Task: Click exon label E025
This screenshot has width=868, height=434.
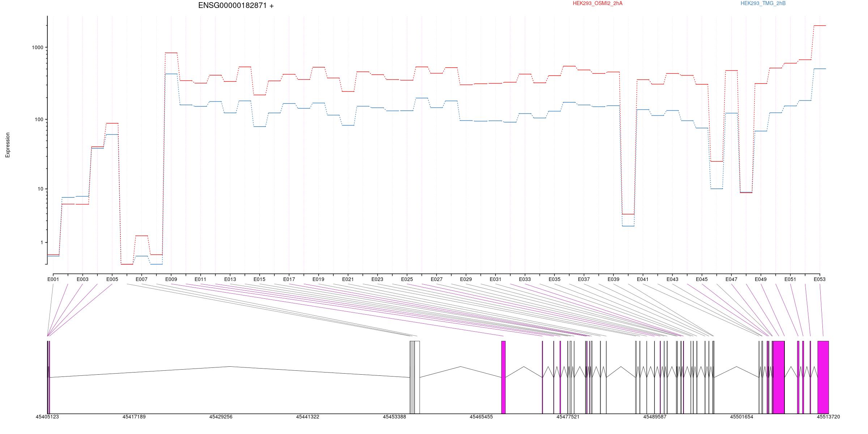Action: click(x=407, y=279)
